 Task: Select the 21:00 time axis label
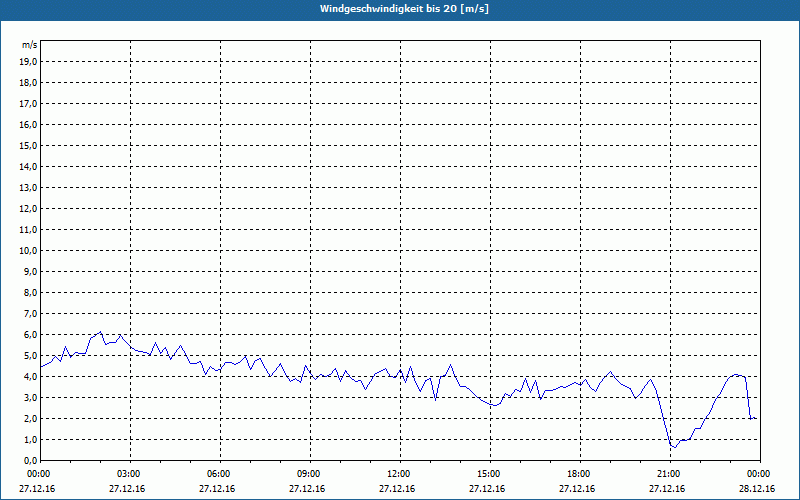point(668,473)
